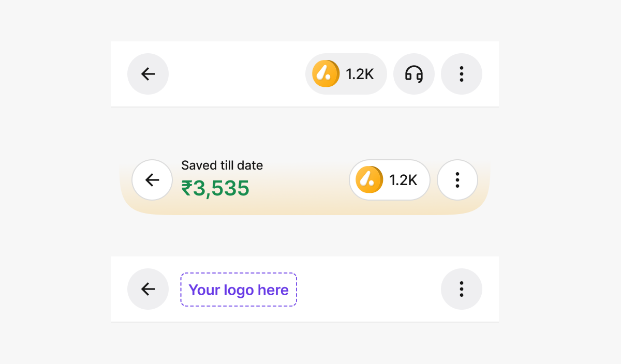Open the headset support icon
Image resolution: width=621 pixels, height=364 pixels.
tap(414, 74)
